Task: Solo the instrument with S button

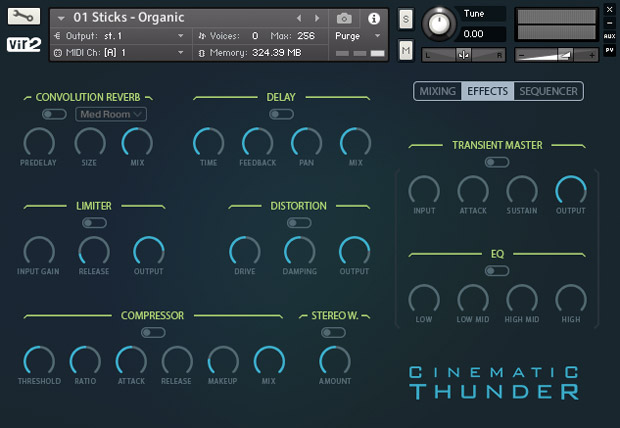Action: click(x=406, y=19)
